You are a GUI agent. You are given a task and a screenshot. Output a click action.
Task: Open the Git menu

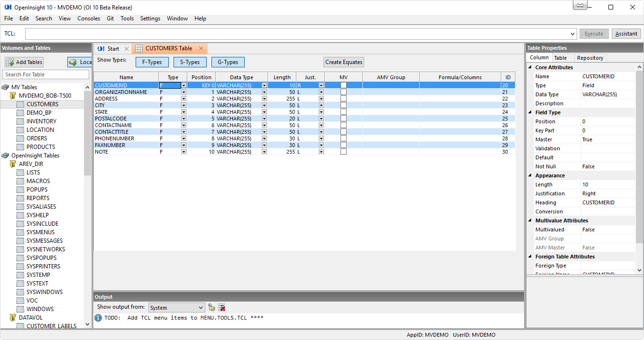click(x=110, y=18)
